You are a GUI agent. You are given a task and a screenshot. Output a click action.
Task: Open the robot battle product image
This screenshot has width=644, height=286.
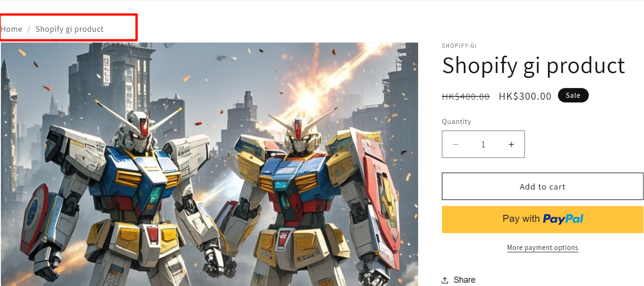coord(210,164)
